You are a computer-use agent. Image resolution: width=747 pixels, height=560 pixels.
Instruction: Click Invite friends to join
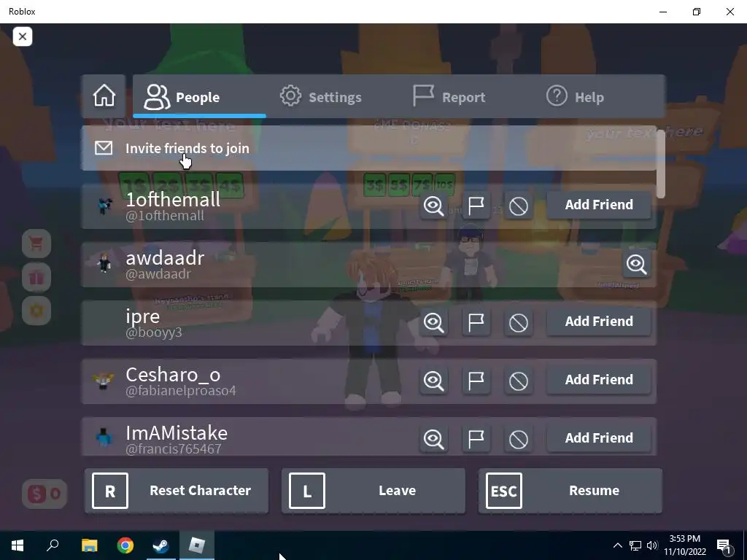[x=368, y=148]
